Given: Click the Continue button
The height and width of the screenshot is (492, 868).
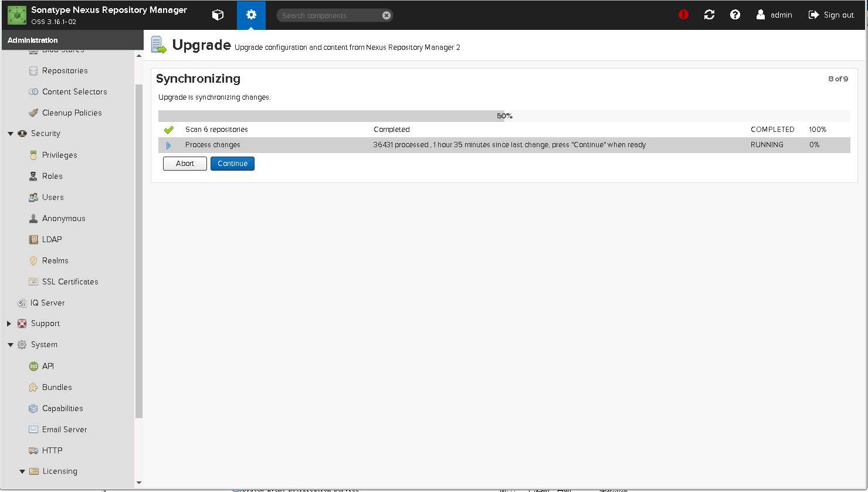Looking at the screenshot, I should (232, 164).
